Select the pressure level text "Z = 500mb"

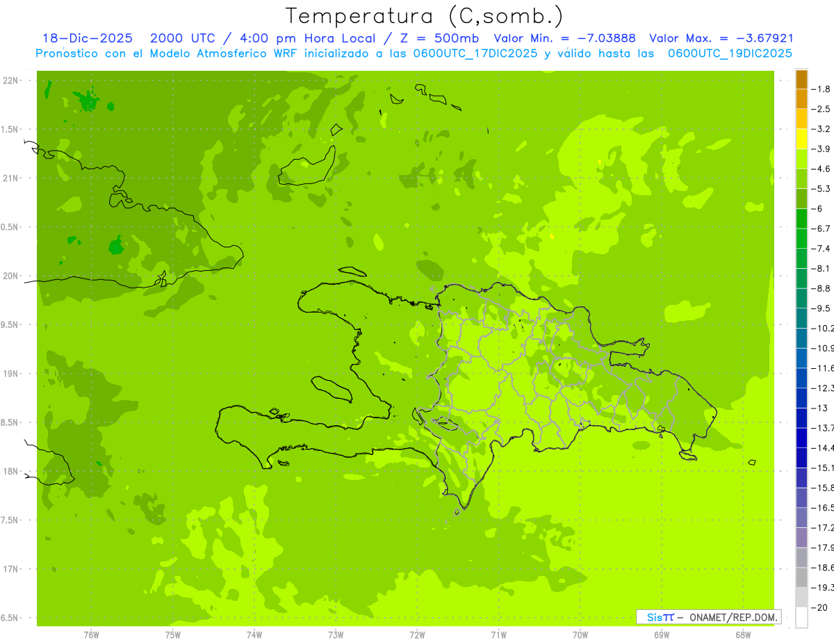tap(439, 38)
